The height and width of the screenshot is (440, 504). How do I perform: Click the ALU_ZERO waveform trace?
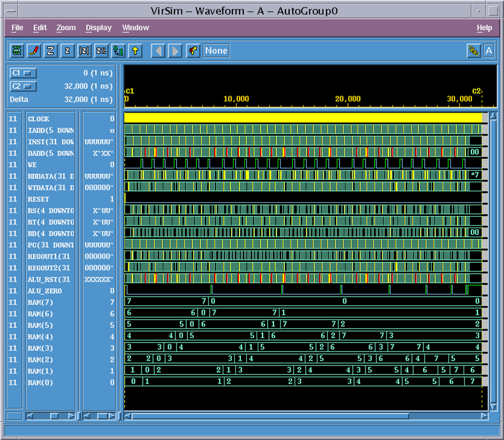(303, 290)
